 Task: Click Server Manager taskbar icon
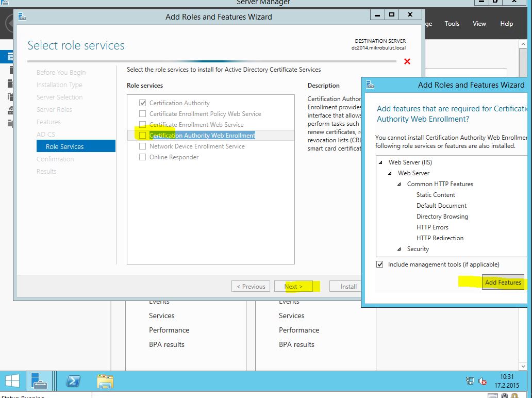[39, 380]
